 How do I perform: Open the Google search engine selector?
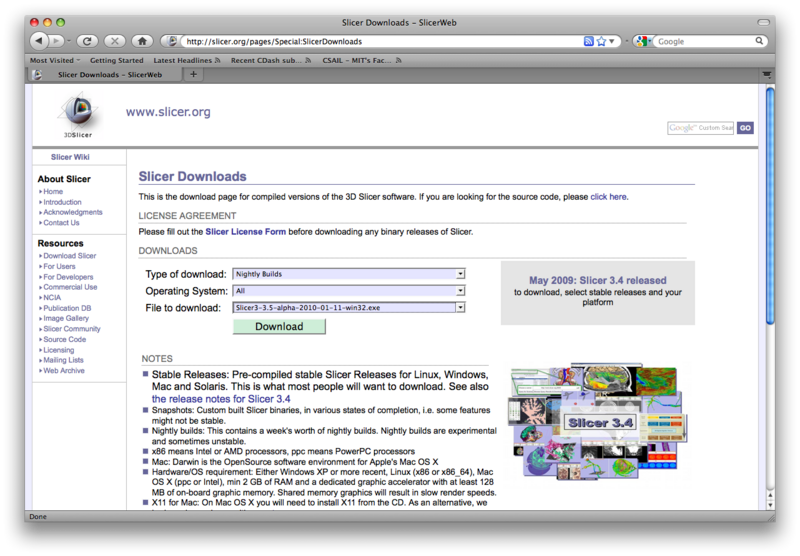click(643, 41)
